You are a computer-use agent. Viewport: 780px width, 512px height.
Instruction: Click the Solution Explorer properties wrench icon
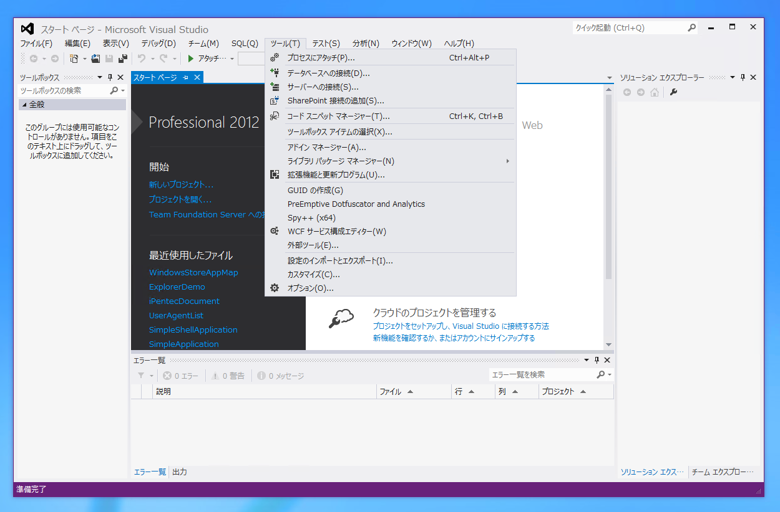tap(674, 92)
